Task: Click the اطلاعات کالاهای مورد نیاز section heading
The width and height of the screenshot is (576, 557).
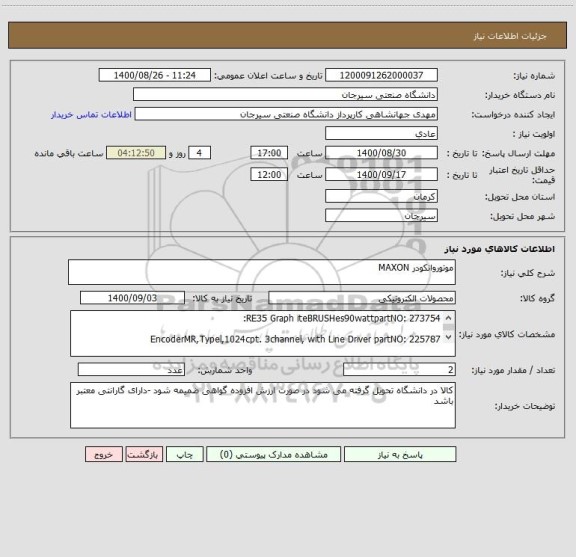Action: [500, 249]
